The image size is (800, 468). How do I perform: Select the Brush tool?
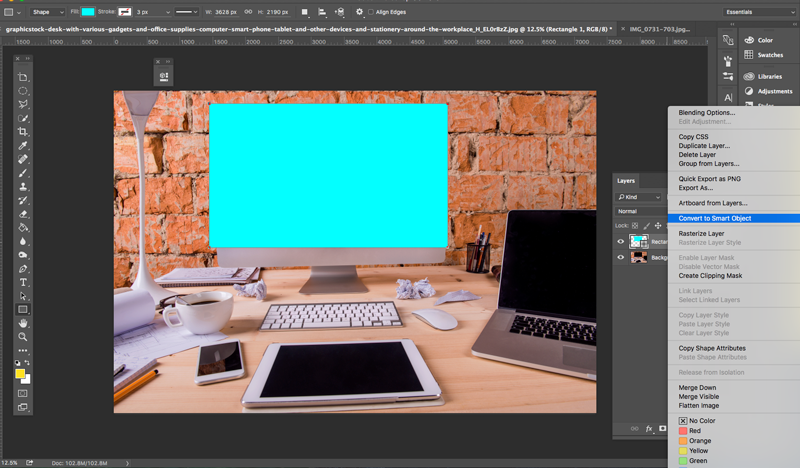(x=23, y=173)
